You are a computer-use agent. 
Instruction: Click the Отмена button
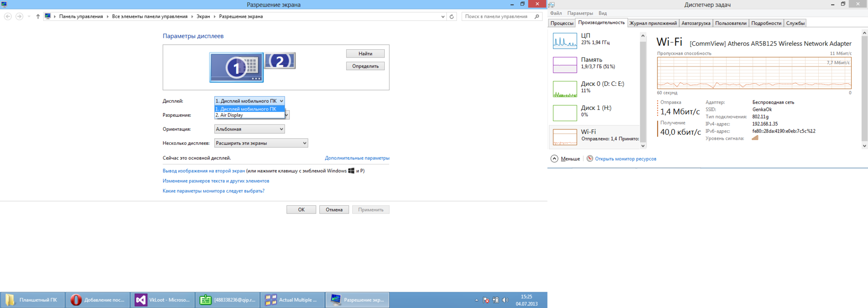tap(334, 209)
